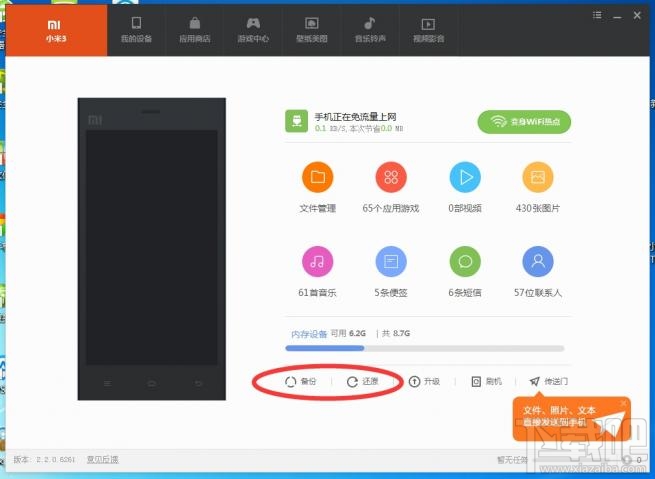655x479 pixels.
Task: Open the 57位联系人 contacts icon
Action: [538, 261]
